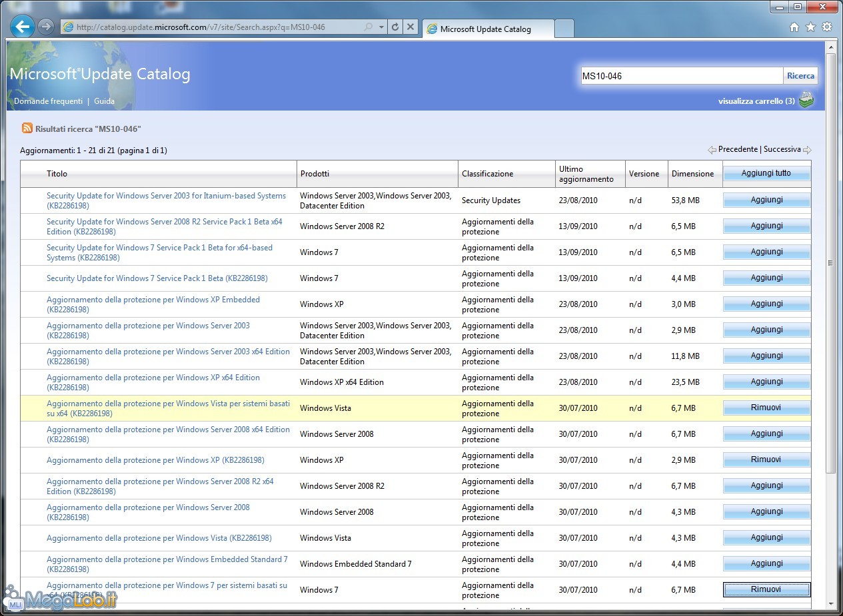
Task: Sort results by the Classificazione column header
Action: coord(487,174)
